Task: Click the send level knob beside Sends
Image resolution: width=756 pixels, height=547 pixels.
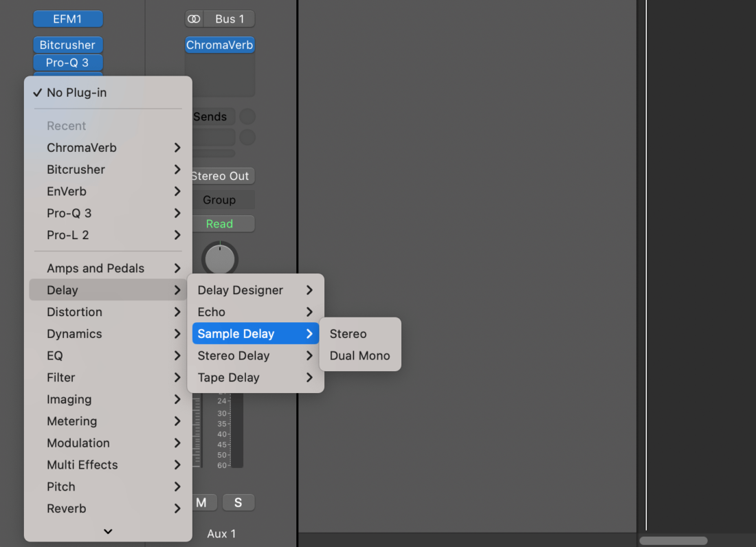Action: pos(247,117)
